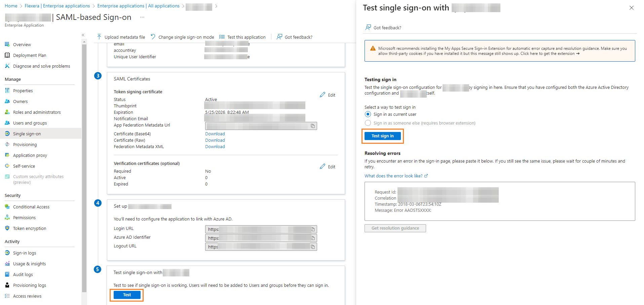This screenshot has height=305, width=644.
Task: Select Sign in as someone else option
Action: pos(368,123)
